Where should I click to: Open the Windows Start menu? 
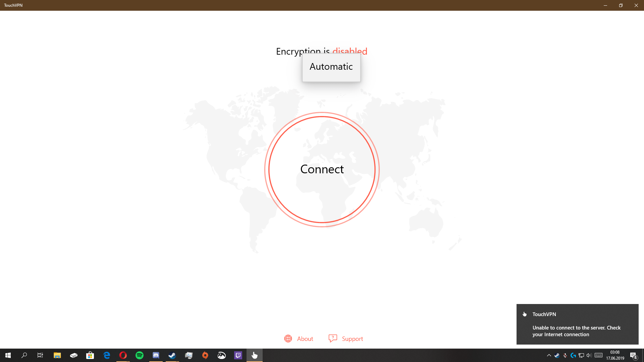click(x=8, y=355)
